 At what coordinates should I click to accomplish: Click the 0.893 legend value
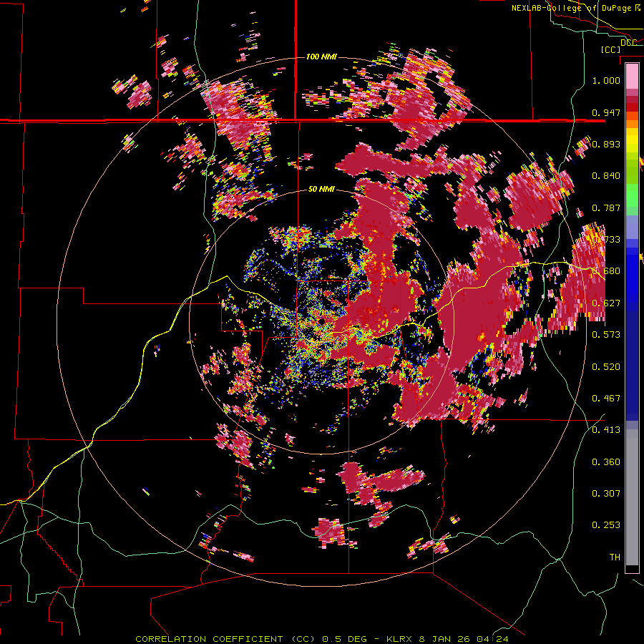[x=606, y=144]
